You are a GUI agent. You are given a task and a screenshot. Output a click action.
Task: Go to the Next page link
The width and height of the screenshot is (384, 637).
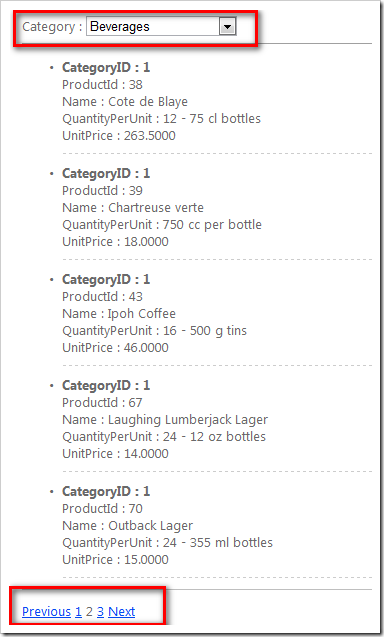tap(121, 611)
